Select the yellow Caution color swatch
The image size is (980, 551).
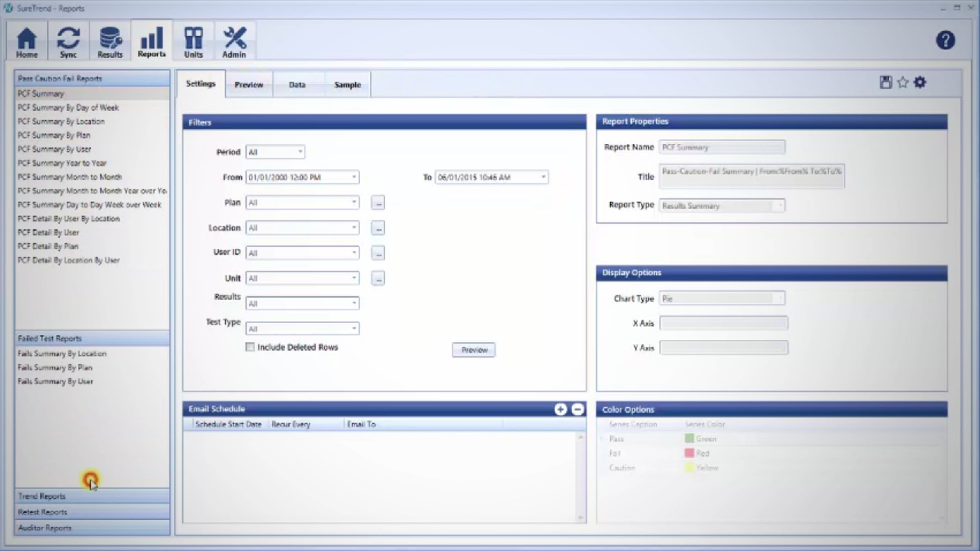click(x=689, y=468)
